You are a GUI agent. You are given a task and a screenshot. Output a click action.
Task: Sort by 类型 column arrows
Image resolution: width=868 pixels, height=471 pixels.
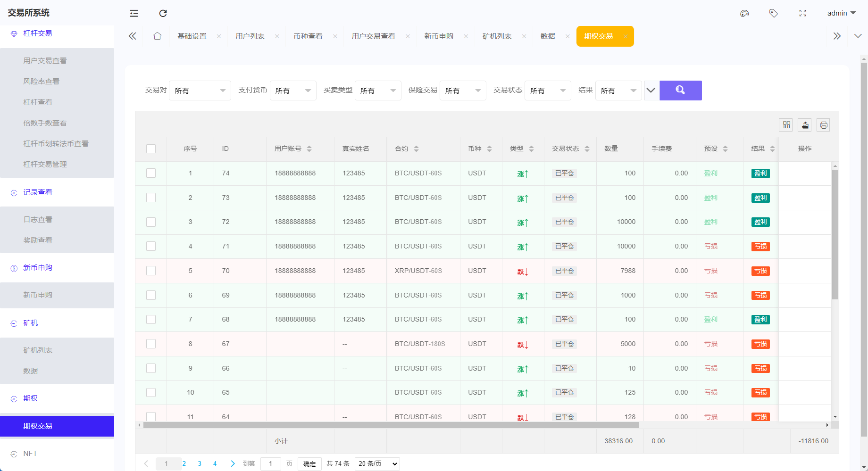tap(532, 149)
